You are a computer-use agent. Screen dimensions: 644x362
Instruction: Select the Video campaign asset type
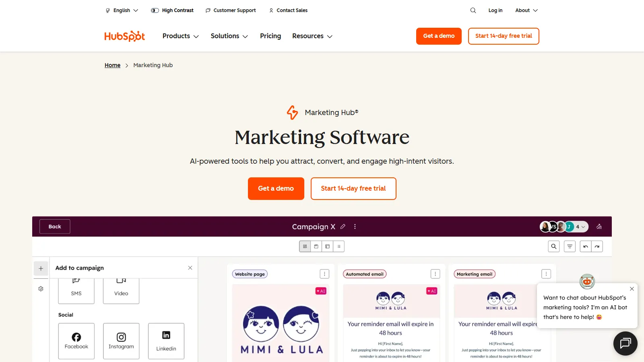121,290
